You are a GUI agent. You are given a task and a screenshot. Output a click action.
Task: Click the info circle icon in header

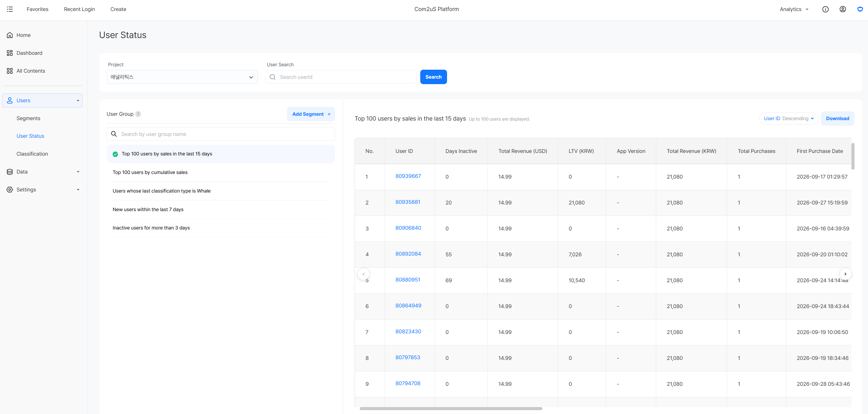(x=825, y=9)
